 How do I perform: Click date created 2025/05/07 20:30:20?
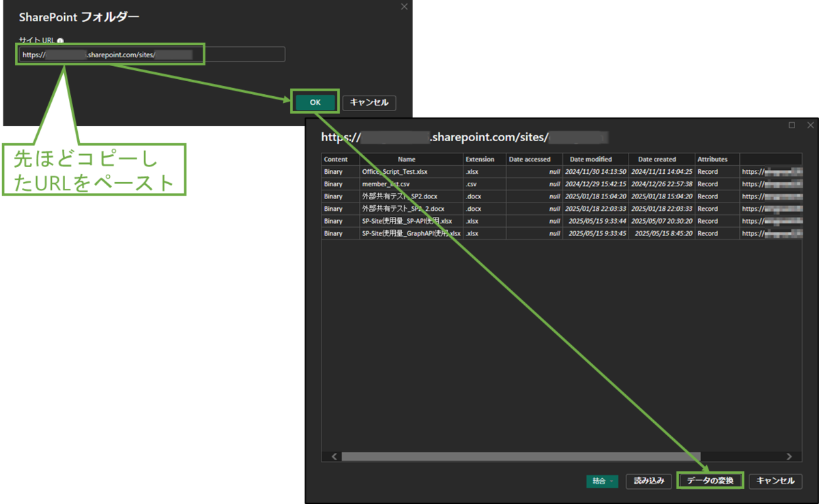[x=661, y=221]
